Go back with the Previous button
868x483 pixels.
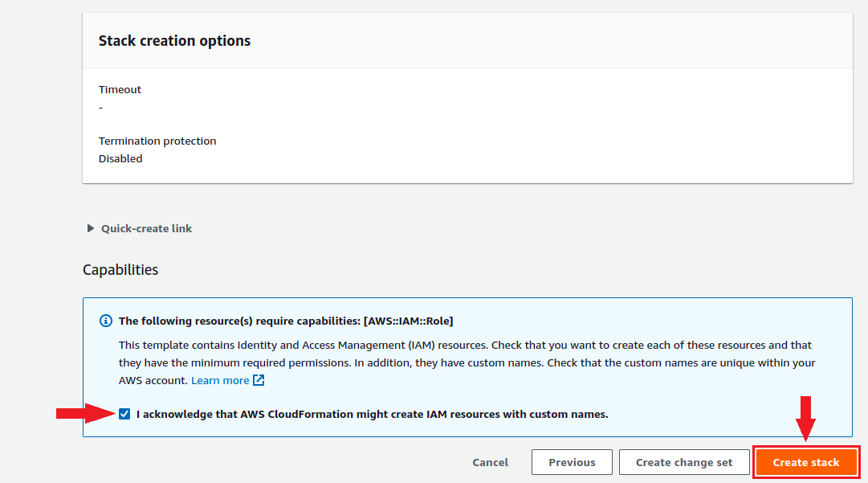(x=572, y=462)
